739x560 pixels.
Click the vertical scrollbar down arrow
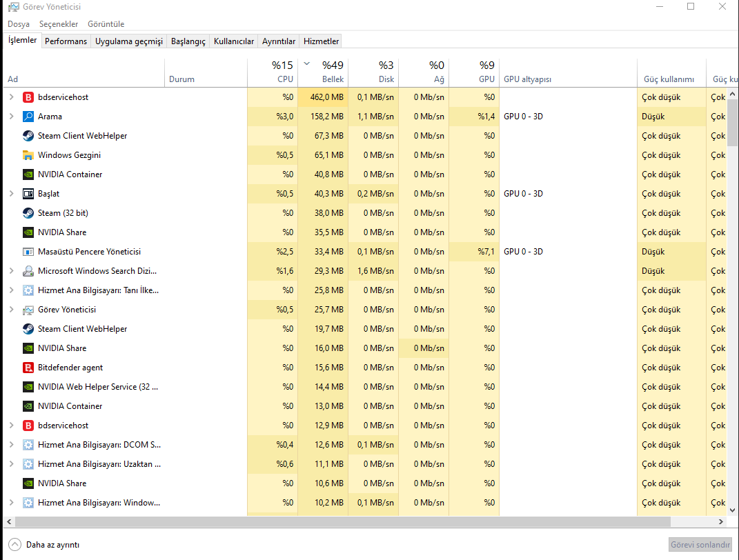[732, 510]
